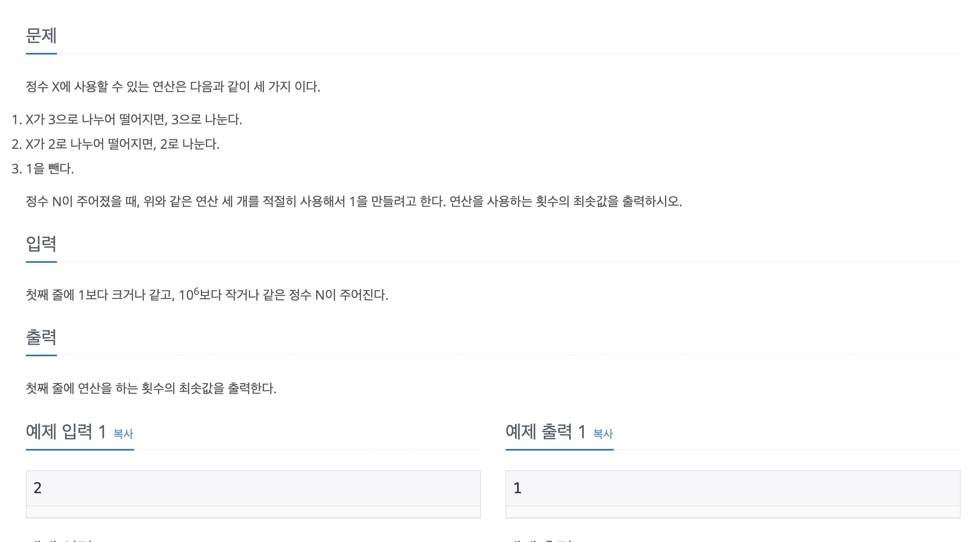Copy example output 1 via 복사 link
980x542 pixels.
point(603,434)
